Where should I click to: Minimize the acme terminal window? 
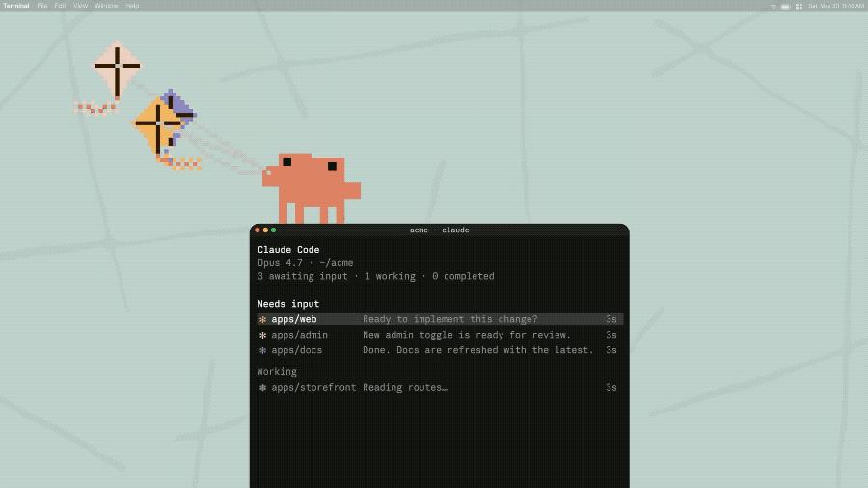tap(265, 230)
